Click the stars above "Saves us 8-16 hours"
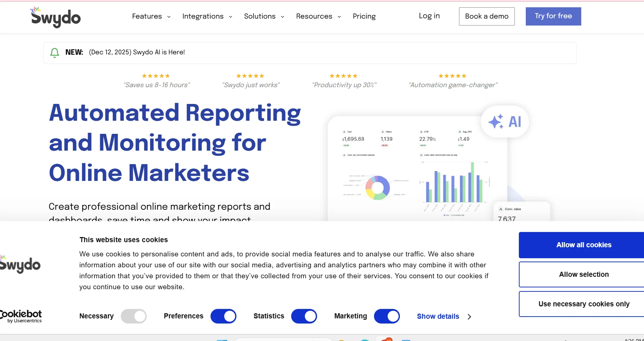 (156, 76)
